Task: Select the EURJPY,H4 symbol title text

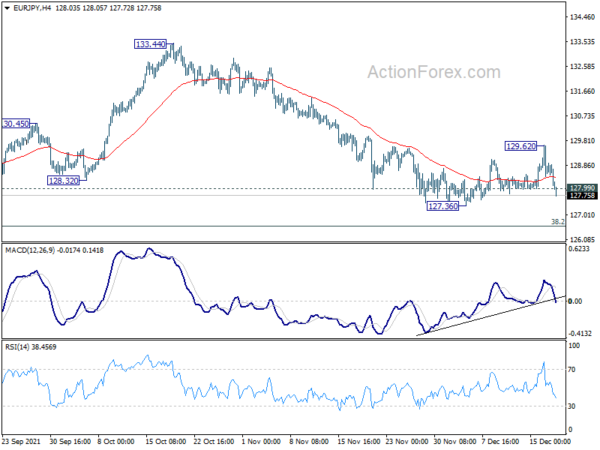Action: point(33,8)
